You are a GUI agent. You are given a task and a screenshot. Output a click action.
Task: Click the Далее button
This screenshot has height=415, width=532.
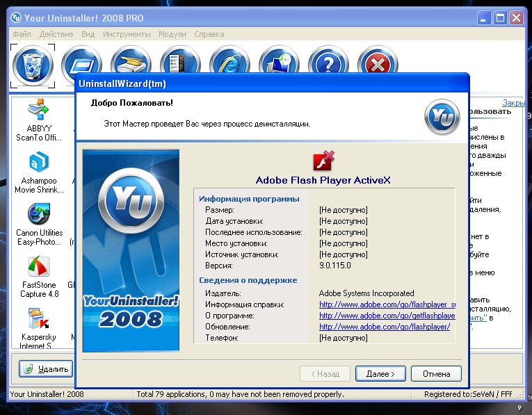[x=380, y=373]
